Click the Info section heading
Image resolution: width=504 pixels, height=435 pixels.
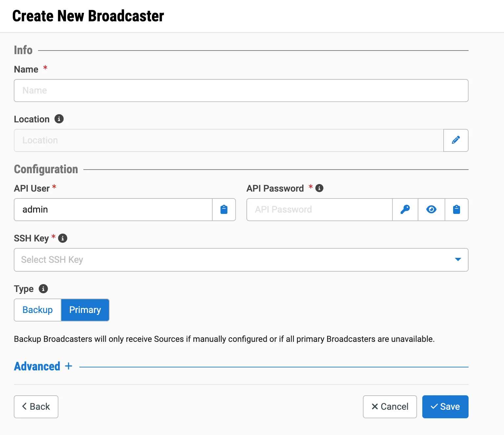tap(23, 50)
